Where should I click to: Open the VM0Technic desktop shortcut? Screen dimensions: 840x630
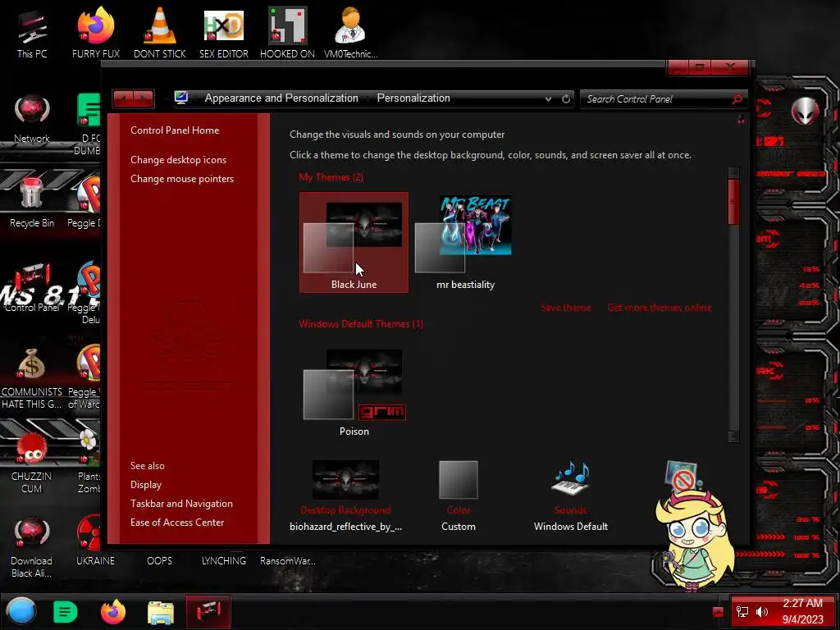pos(350,33)
